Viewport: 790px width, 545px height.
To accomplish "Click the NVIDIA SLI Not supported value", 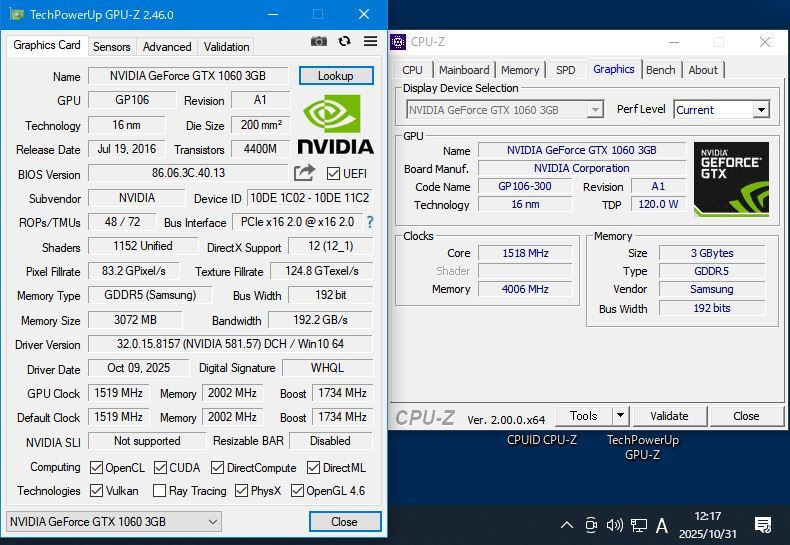I will pos(147,441).
